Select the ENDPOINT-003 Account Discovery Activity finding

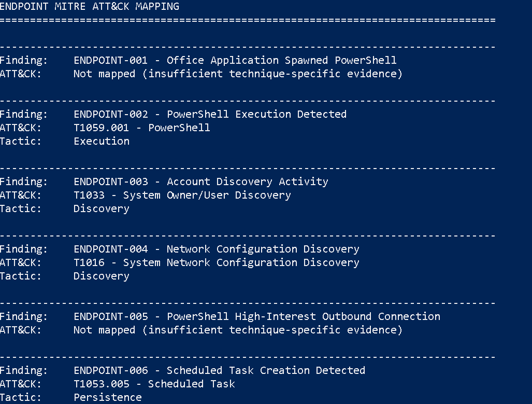point(201,182)
